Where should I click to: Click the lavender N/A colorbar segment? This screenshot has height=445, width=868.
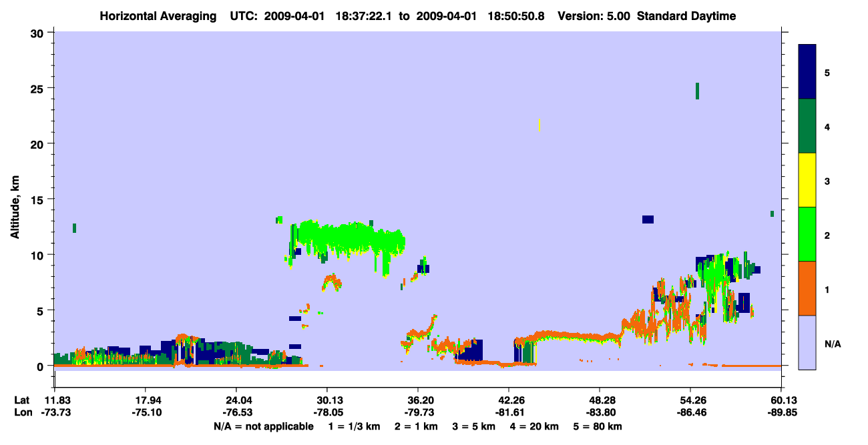[807, 342]
